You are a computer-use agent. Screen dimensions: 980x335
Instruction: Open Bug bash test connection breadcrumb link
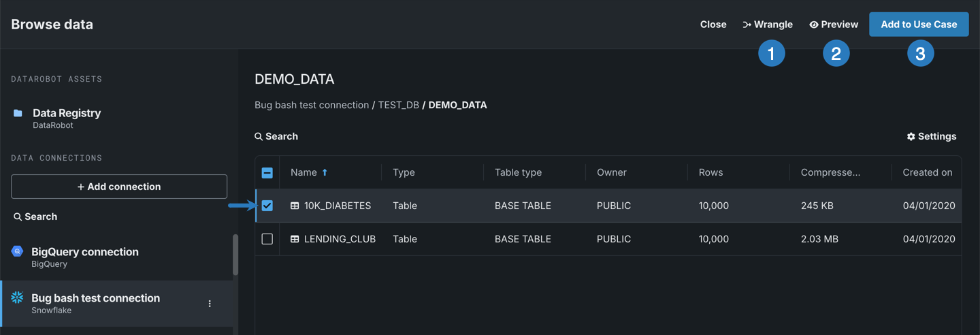[x=312, y=105]
